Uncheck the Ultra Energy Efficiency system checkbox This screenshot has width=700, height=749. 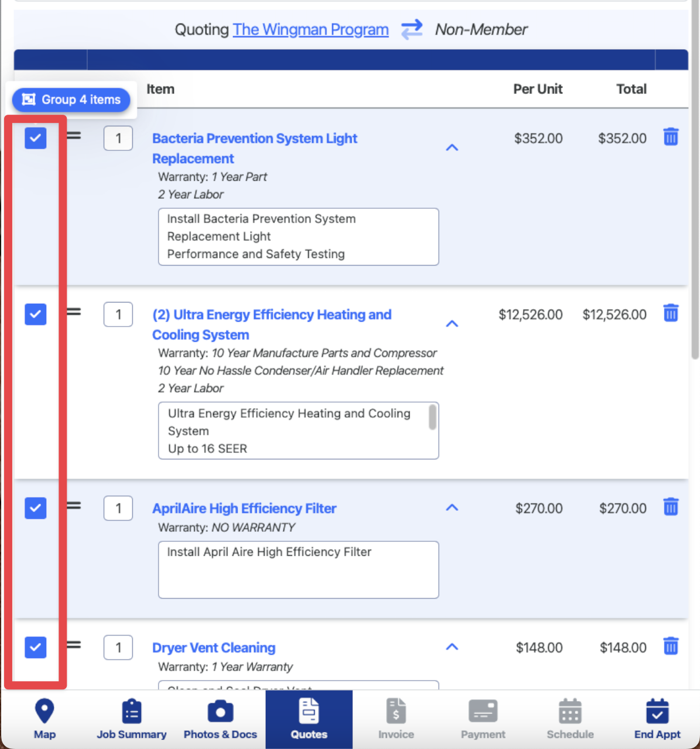pos(36,314)
